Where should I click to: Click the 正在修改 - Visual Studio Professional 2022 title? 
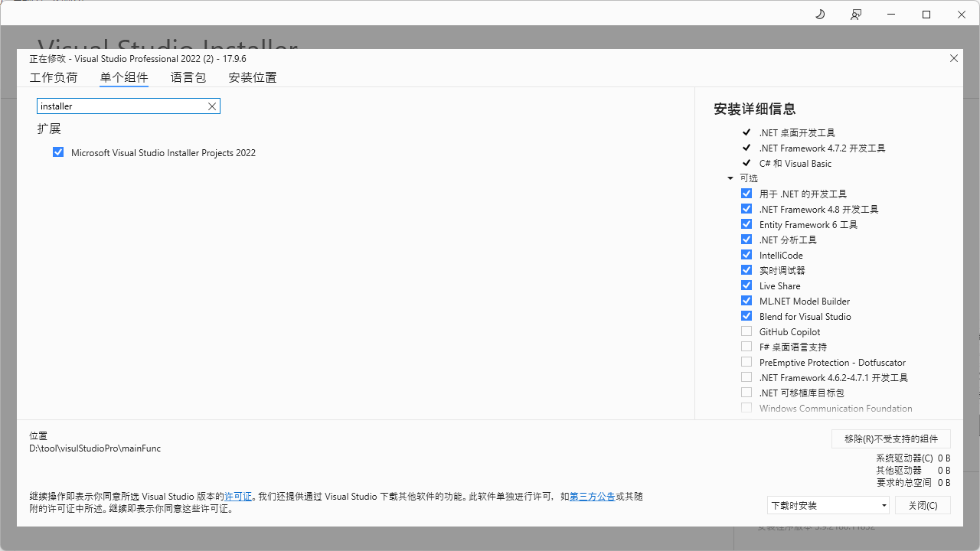138,59
